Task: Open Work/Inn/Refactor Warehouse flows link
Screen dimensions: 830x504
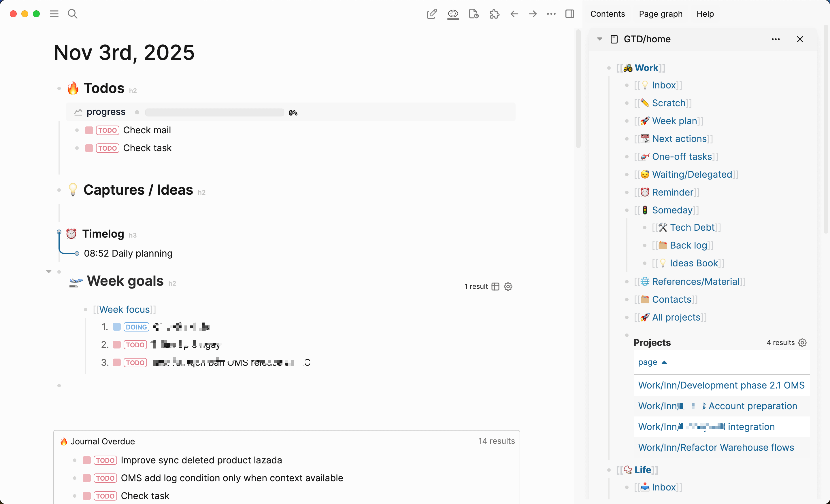Action: click(x=716, y=448)
